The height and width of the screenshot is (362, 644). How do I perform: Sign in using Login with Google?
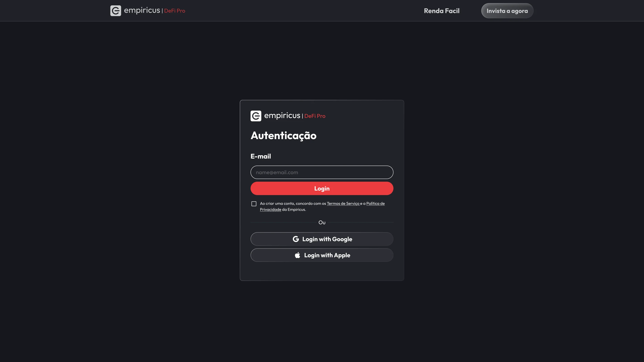click(322, 239)
